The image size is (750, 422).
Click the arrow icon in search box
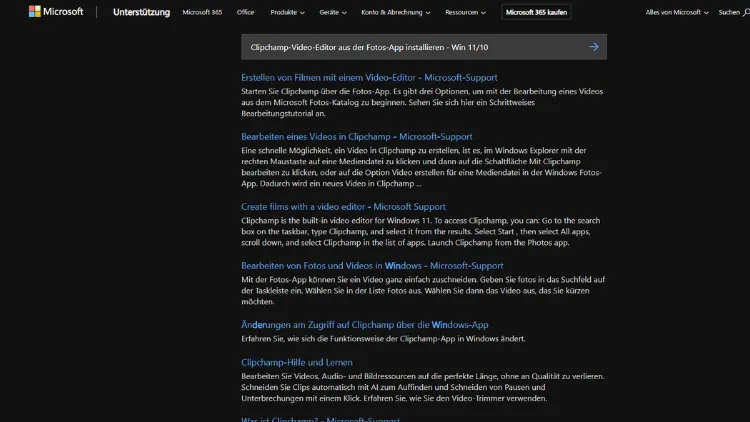594,47
